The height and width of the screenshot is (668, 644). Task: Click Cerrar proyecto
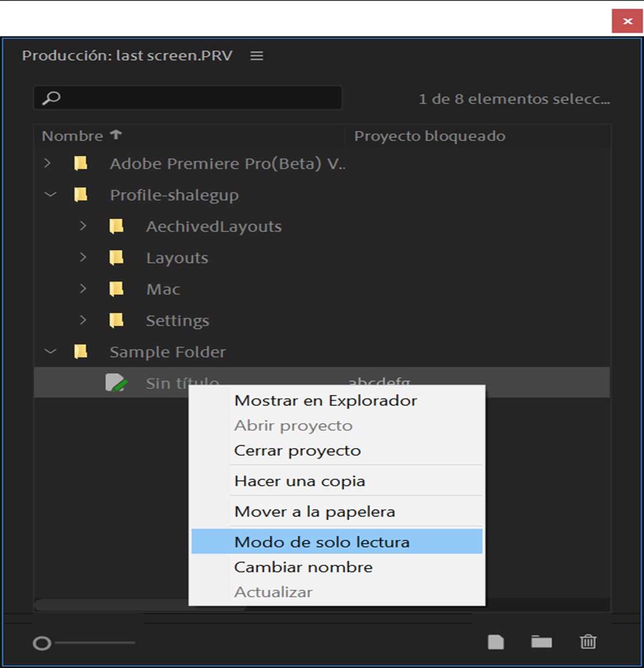click(x=297, y=450)
